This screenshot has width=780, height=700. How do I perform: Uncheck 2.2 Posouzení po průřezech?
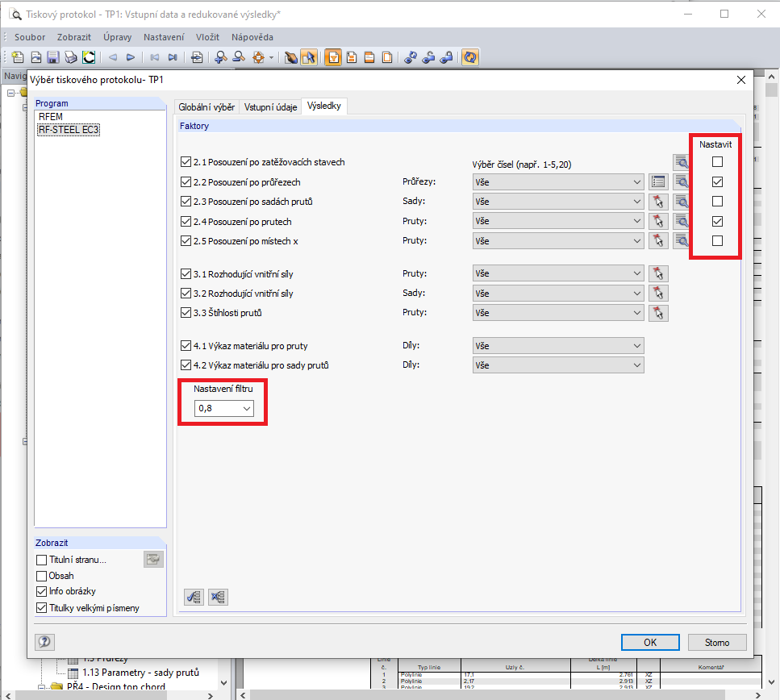[186, 182]
